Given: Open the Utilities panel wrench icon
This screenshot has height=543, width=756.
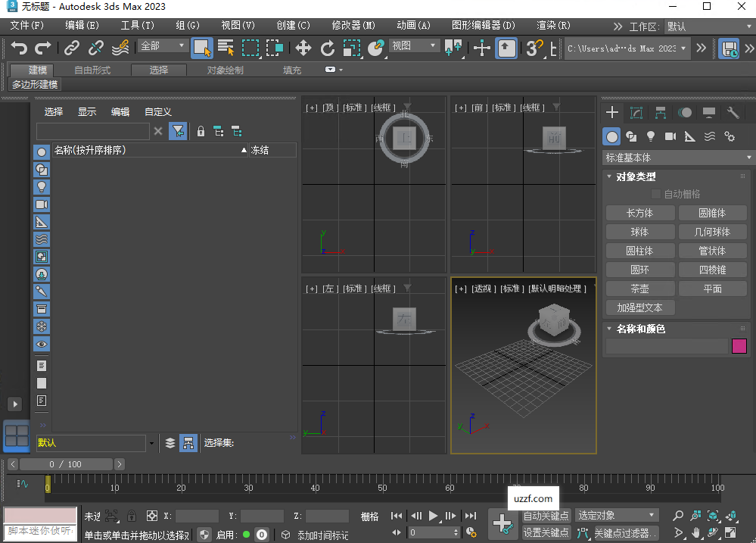Looking at the screenshot, I should point(733,112).
